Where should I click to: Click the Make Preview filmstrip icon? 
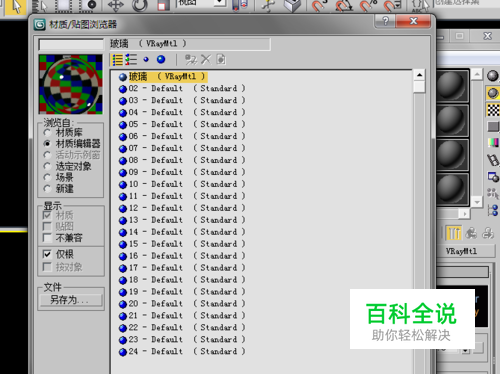493,160
